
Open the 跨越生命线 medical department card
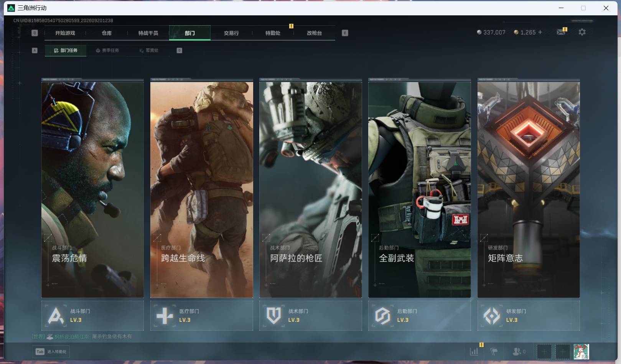[202, 189]
